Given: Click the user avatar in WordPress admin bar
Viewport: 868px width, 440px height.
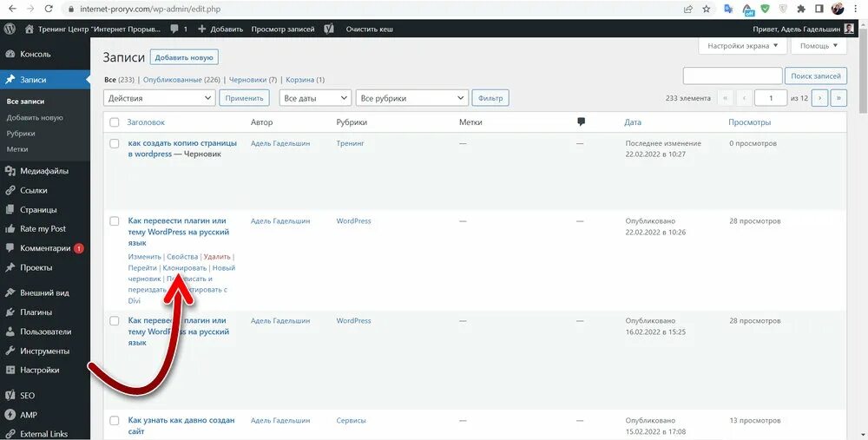Looking at the screenshot, I should [x=849, y=29].
